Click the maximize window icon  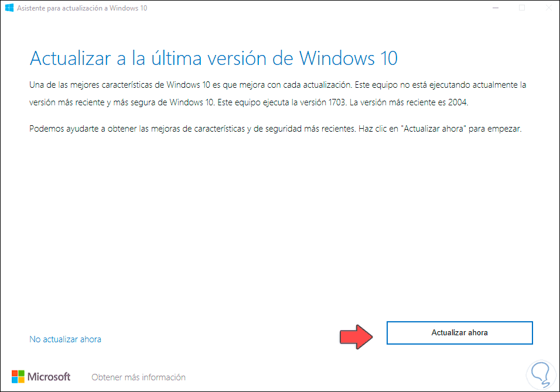click(x=522, y=8)
